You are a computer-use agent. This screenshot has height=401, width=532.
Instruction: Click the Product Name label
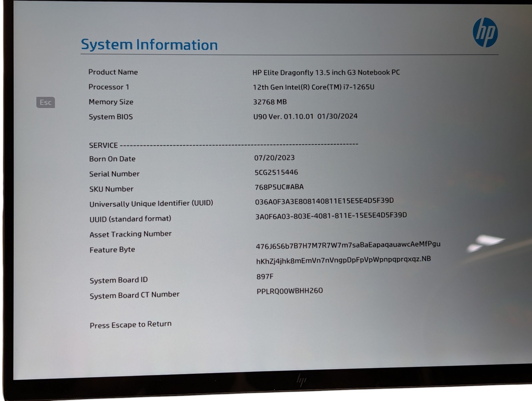pos(113,72)
